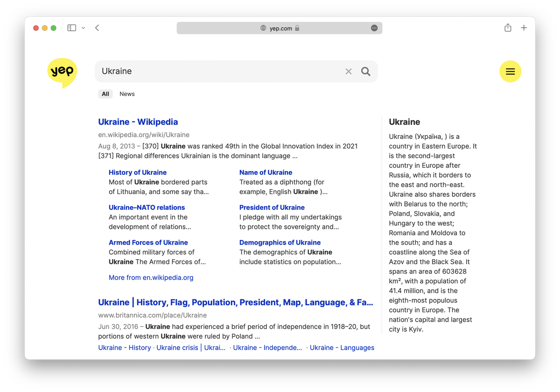Click the '41.4 million, and is the' text

pyautogui.click(x=423, y=291)
